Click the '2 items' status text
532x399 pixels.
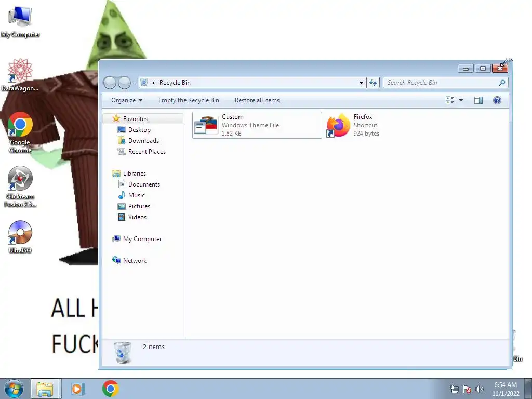click(x=153, y=347)
